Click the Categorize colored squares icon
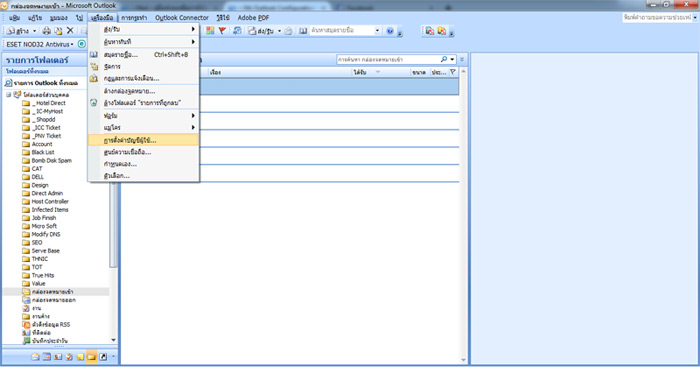The height and width of the screenshot is (367, 700). (210, 30)
